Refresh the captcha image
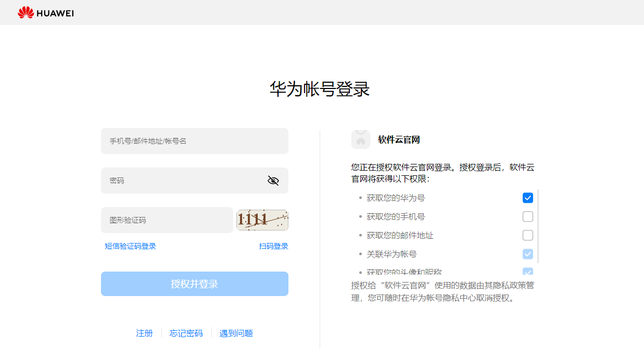Viewport: 644px width, 359px height. (x=262, y=220)
